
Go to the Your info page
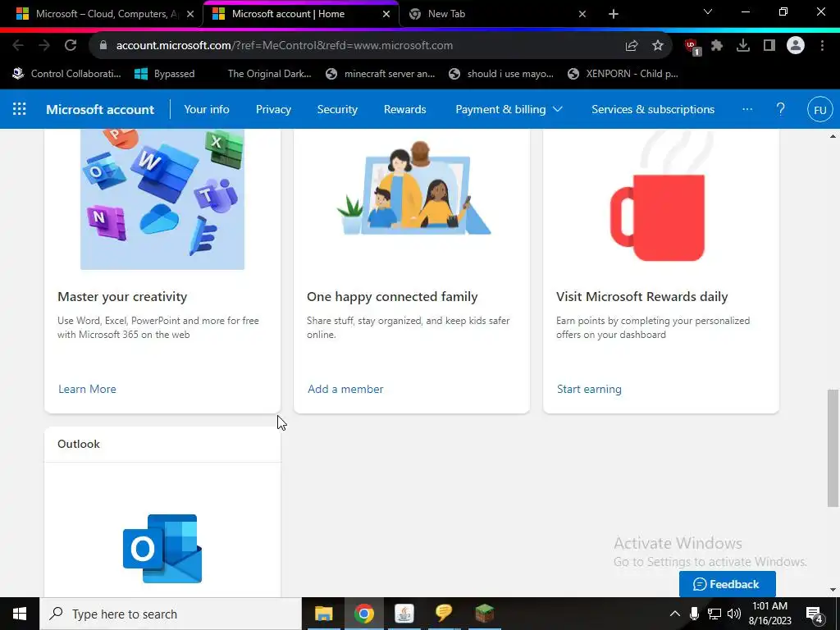(207, 109)
